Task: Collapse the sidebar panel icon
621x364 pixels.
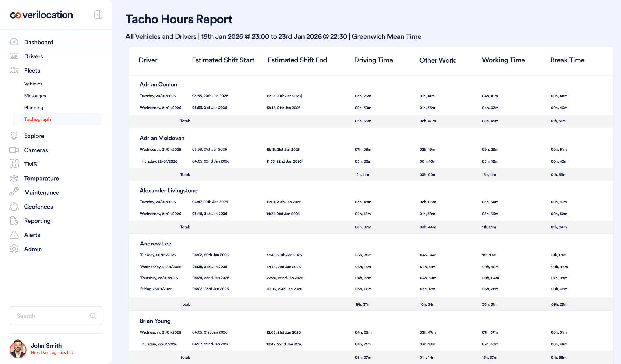Action: pyautogui.click(x=98, y=15)
